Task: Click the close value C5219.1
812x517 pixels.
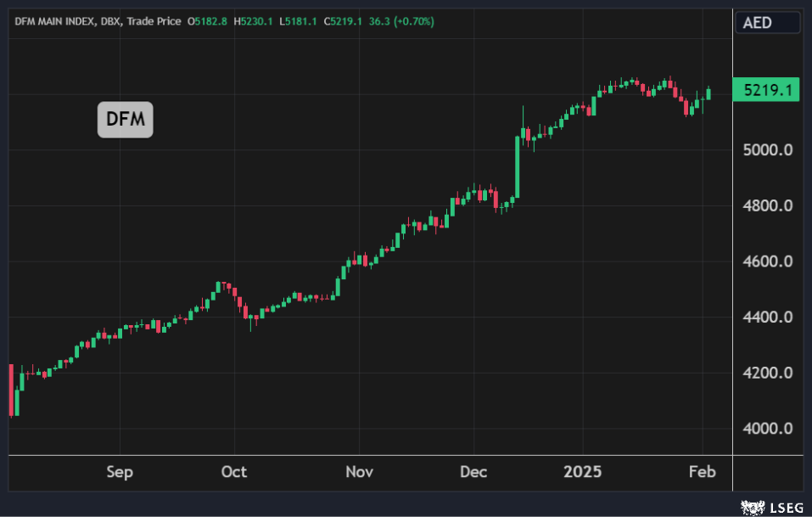Action: 342,22
